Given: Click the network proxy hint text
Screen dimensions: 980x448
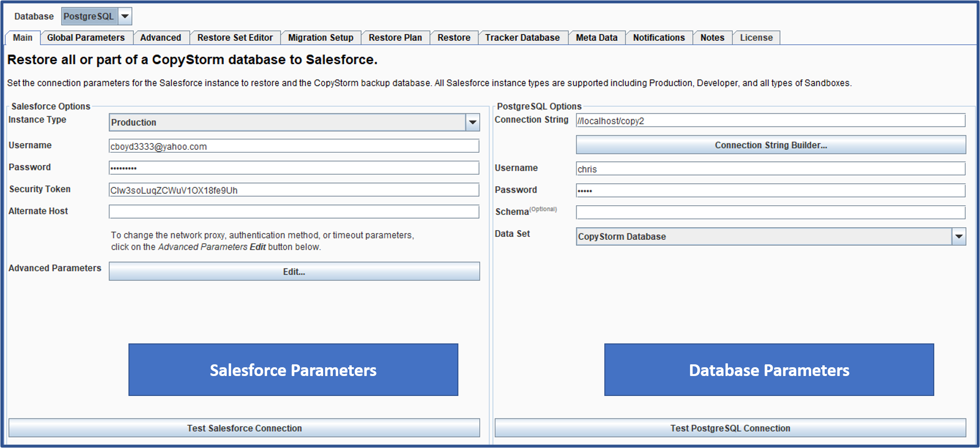Looking at the screenshot, I should 262,241.
